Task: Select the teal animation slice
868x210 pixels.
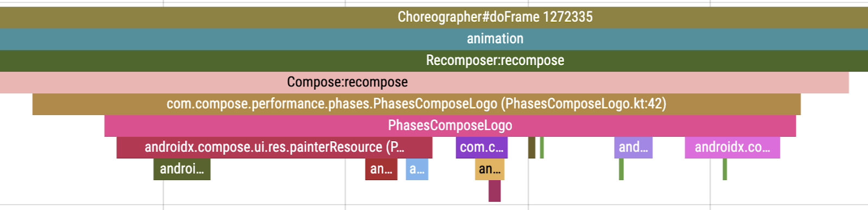Action: coord(434,39)
